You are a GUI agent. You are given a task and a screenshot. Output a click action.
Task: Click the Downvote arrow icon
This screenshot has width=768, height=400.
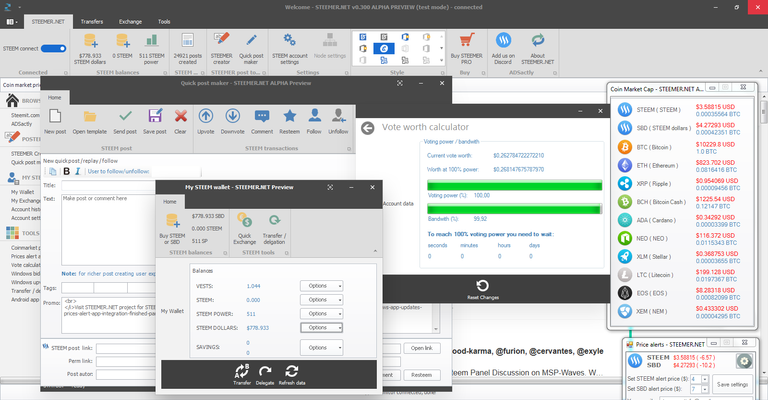coord(233,121)
